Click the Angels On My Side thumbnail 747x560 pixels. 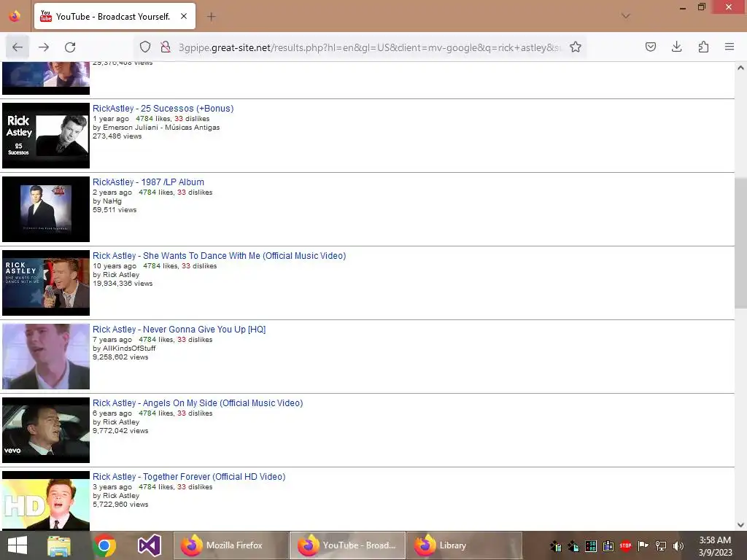click(x=46, y=430)
